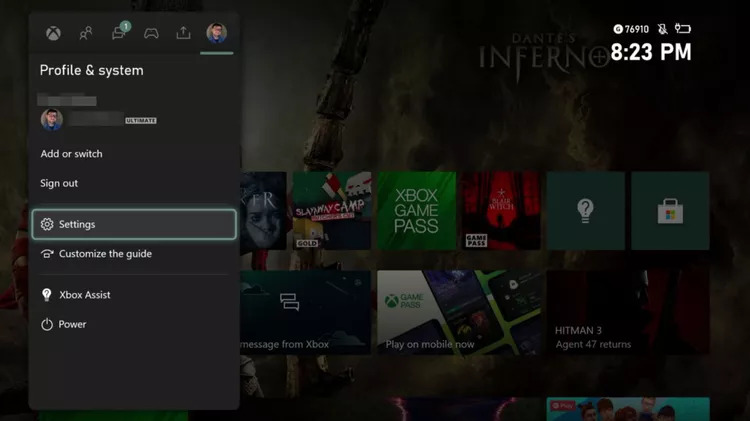Launch the Blair Witch game tile
The image size is (750, 421).
pos(501,210)
